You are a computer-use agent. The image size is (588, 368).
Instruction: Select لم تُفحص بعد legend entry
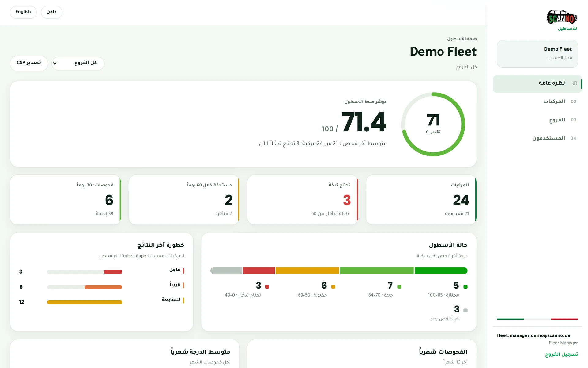449,313
